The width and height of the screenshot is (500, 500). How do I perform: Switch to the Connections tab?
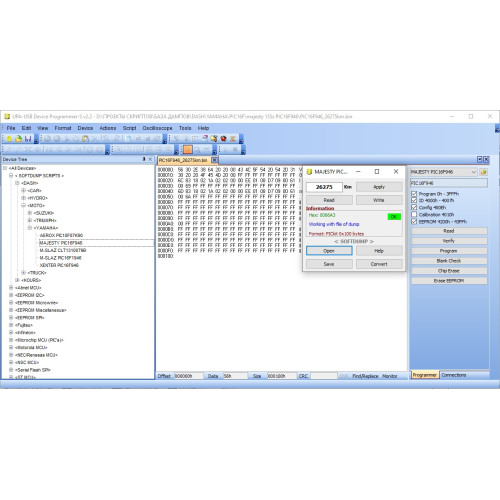[454, 375]
